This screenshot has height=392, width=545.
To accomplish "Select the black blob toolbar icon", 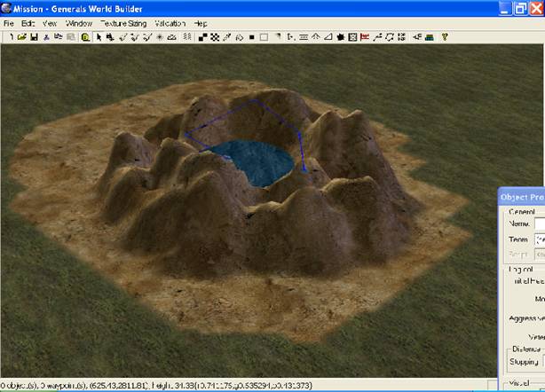I will pos(340,36).
